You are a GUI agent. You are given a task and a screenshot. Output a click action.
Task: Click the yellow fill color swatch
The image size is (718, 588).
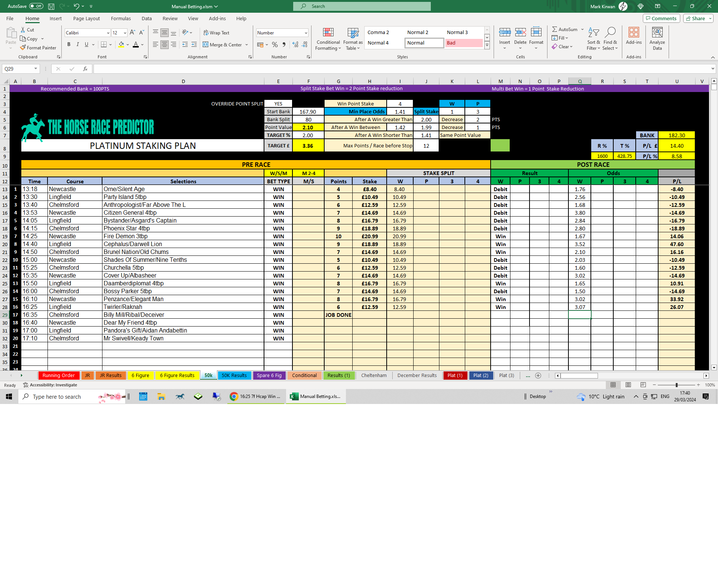tap(121, 45)
